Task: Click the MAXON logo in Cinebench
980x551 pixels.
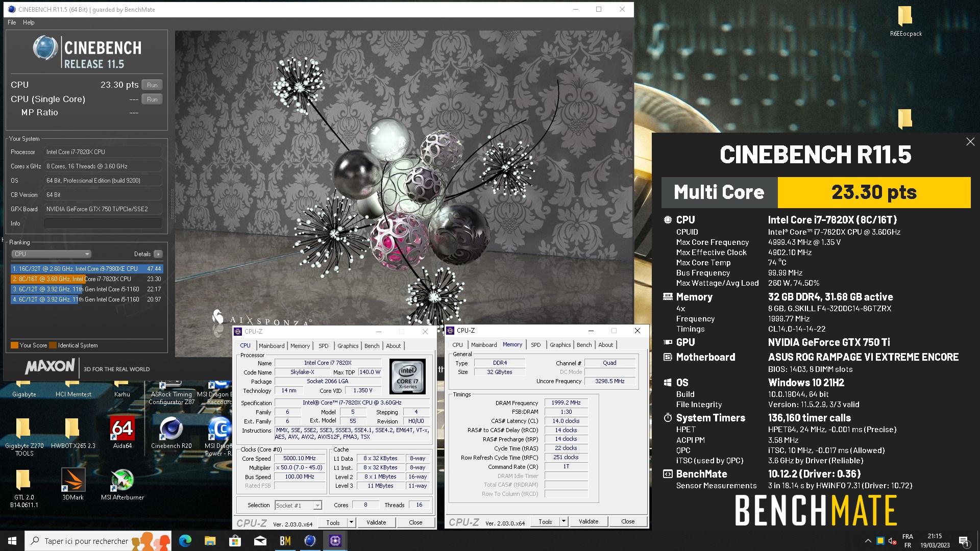Action: point(50,366)
